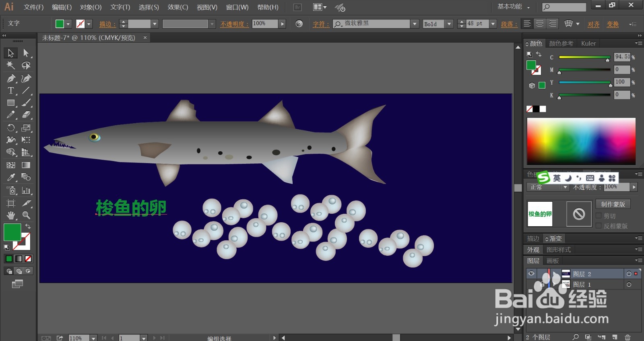Screen dimensions: 644x341
Task: Open the 变换 transform panel link
Action: click(x=613, y=24)
